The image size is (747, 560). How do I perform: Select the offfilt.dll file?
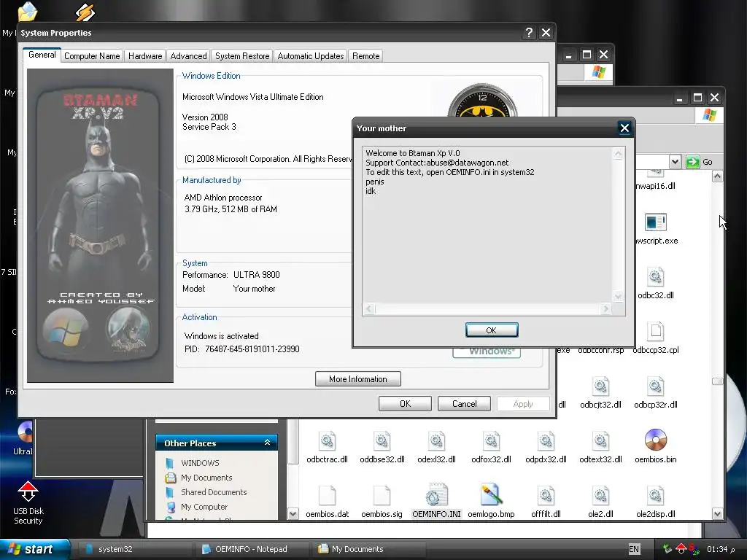546,501
